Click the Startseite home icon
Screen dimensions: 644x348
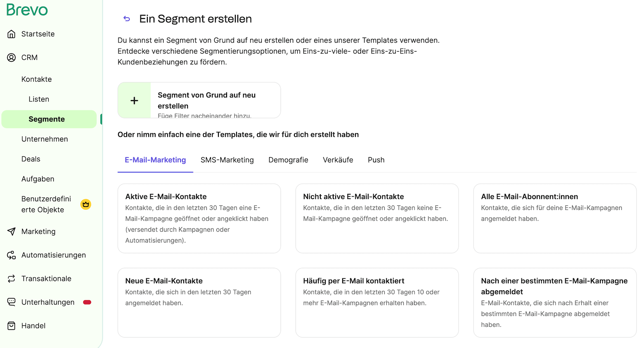(x=12, y=34)
